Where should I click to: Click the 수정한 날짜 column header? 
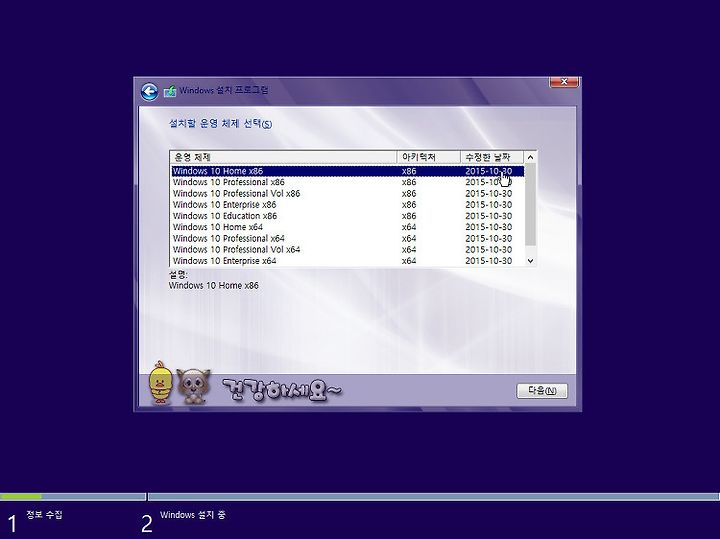(492, 157)
